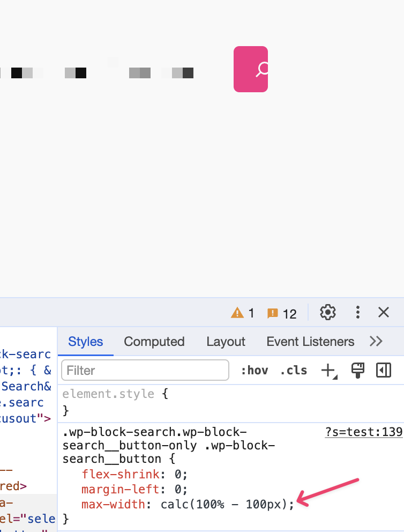
Task: Switch to the Event Listeners tab
Action: tap(310, 342)
